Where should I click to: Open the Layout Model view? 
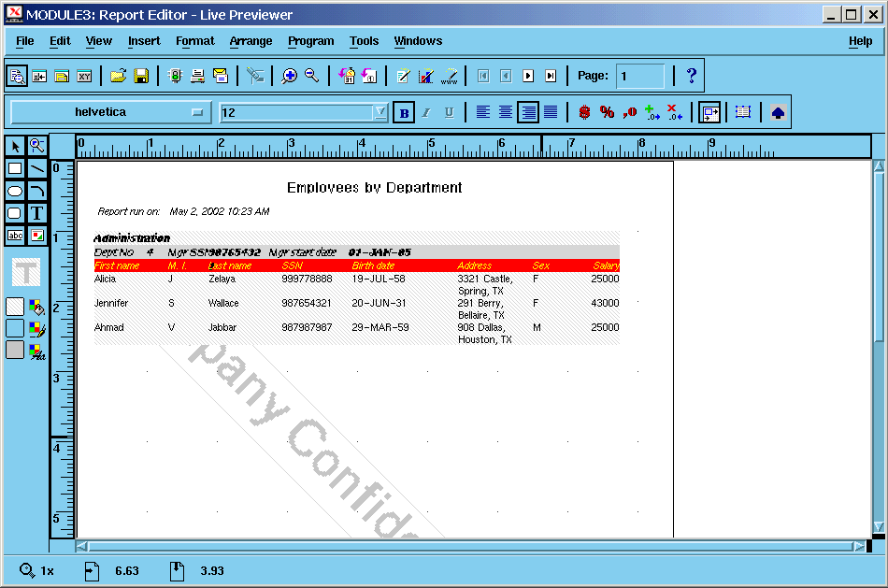tap(62, 76)
